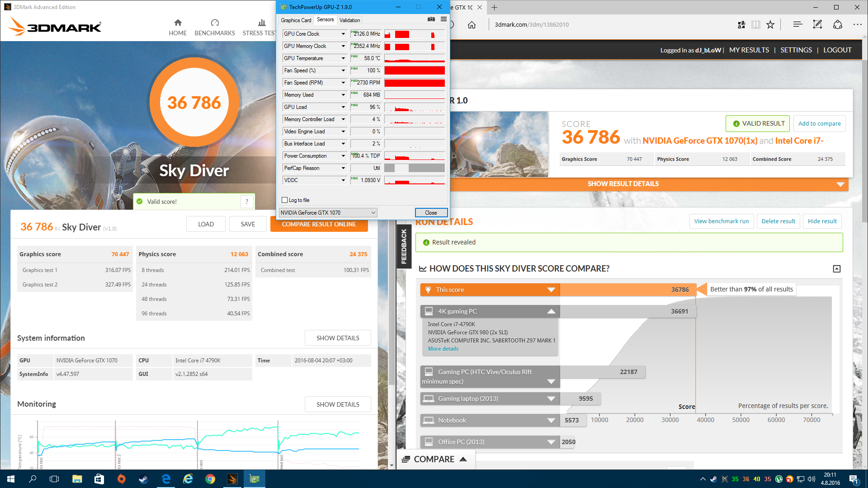Image resolution: width=868 pixels, height=488 pixels.
Task: Expand the Gaming laptop (2013) comparison row
Action: (x=551, y=399)
